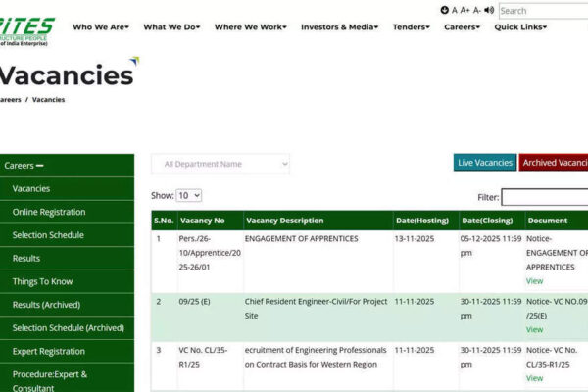
Task: Open the Careers top menu
Action: click(x=462, y=27)
